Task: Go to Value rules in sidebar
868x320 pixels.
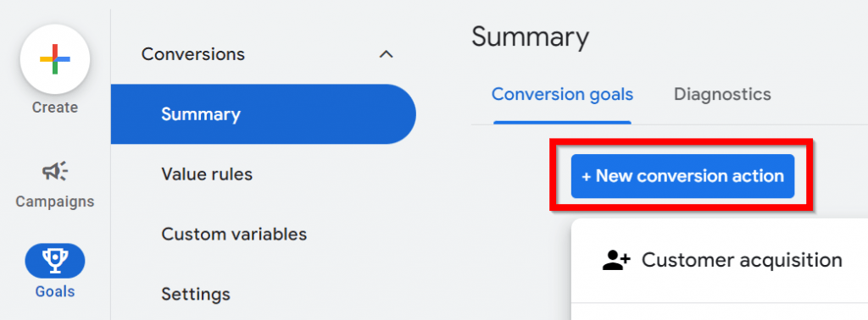Action: click(207, 174)
